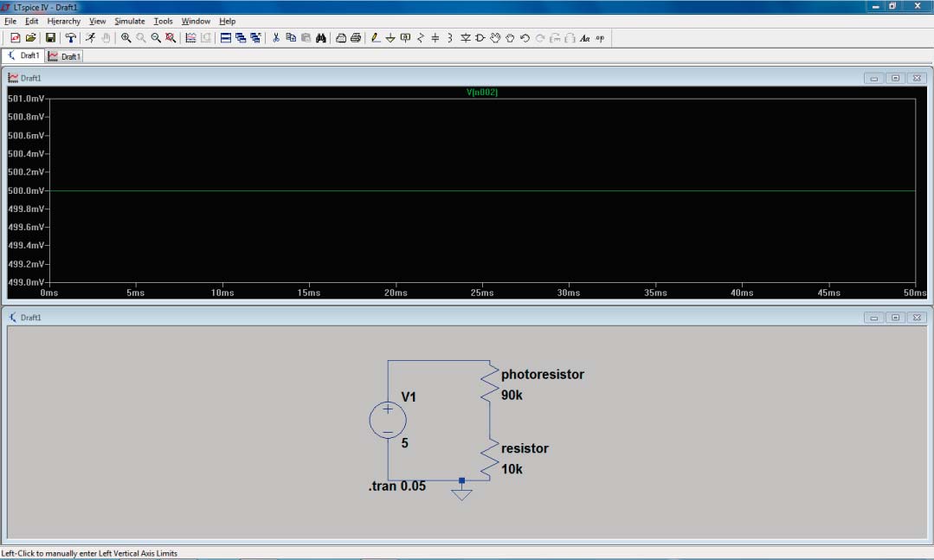Select the Draw Wire pencil tool

(376, 38)
